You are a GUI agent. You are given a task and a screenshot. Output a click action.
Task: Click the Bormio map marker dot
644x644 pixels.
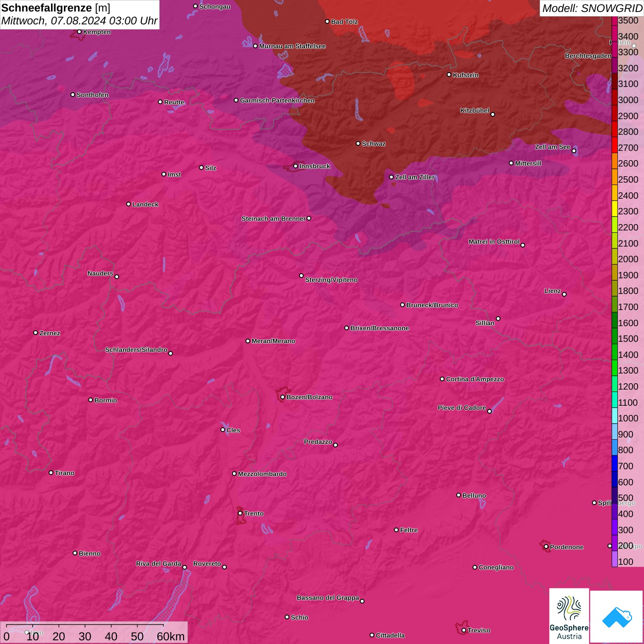click(x=91, y=400)
